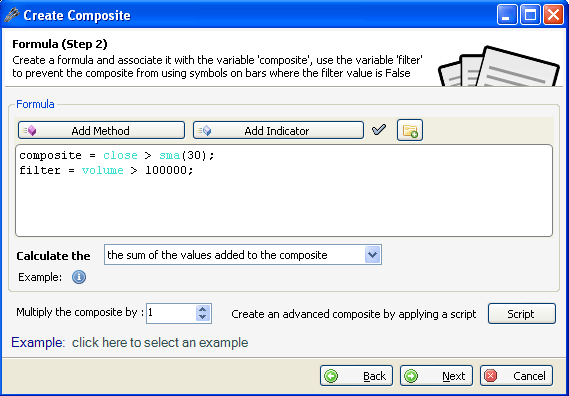Image resolution: width=569 pixels, height=396 pixels.
Task: Click the green arrow icon on Back
Action: click(x=331, y=376)
